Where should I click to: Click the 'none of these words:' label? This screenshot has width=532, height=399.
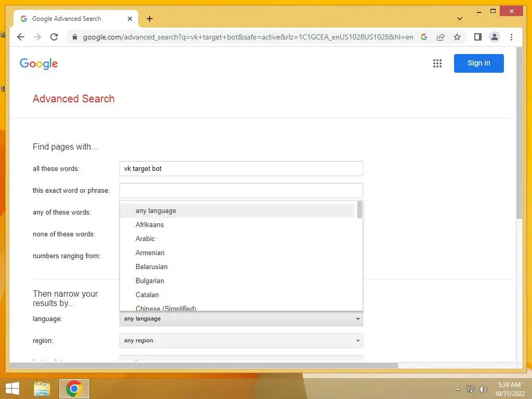64,234
